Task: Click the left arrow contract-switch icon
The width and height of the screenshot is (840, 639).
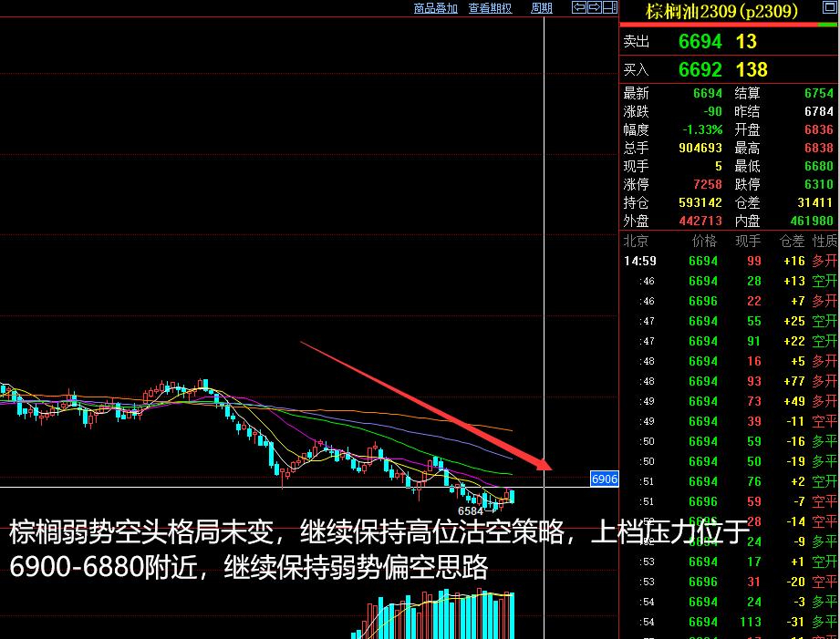Action: pyautogui.click(x=578, y=7)
